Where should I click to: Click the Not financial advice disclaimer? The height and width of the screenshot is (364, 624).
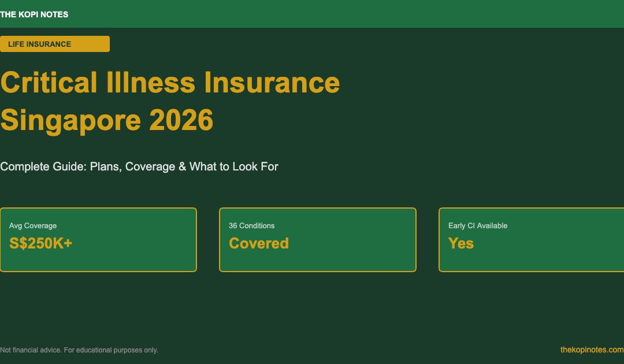(x=79, y=350)
